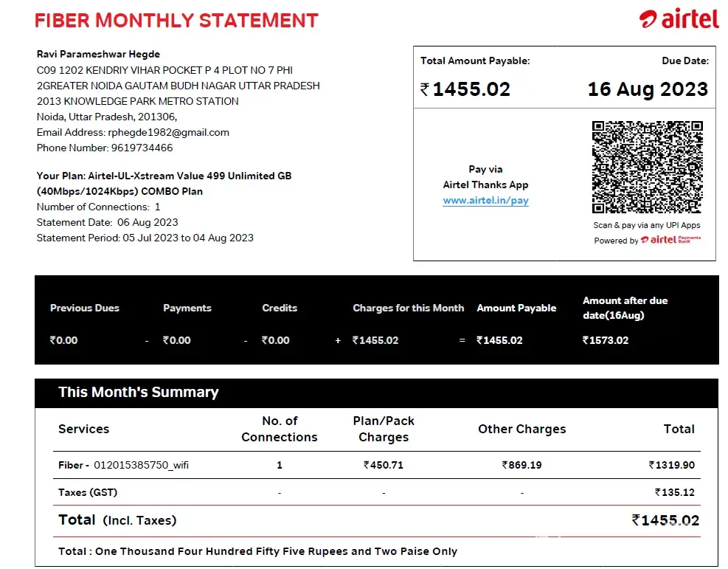
Task: Click the Fiber 012015385750_wifi service row
Action: (x=123, y=466)
